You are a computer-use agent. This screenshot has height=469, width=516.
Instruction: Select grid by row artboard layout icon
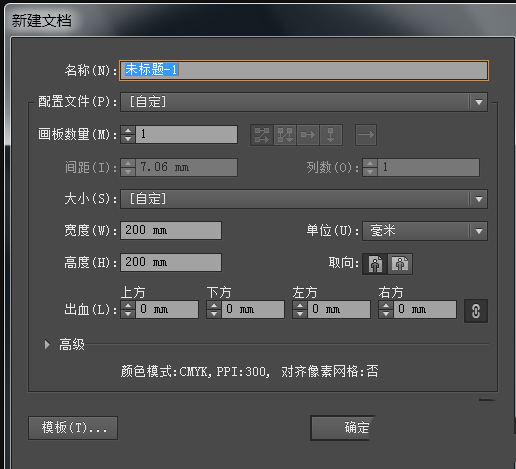(262, 135)
